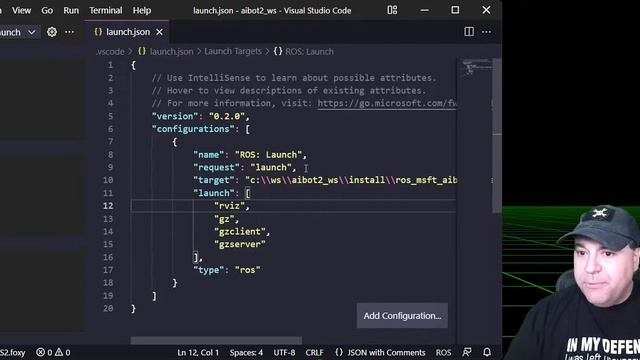Click the "type" key on line 17

click(x=209, y=270)
